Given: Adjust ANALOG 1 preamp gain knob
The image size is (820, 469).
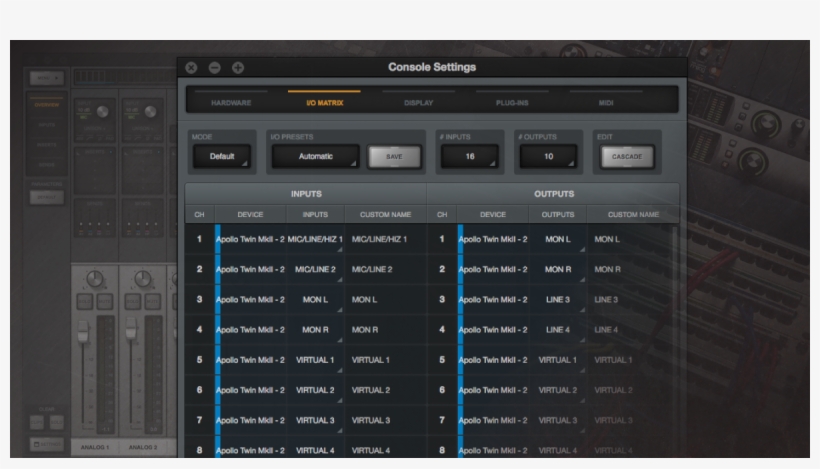Looking at the screenshot, I should pyautogui.click(x=102, y=111).
